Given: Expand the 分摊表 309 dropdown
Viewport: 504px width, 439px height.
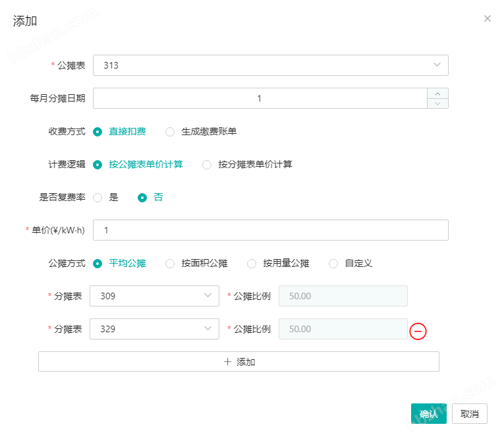Looking at the screenshot, I should pyautogui.click(x=154, y=296).
